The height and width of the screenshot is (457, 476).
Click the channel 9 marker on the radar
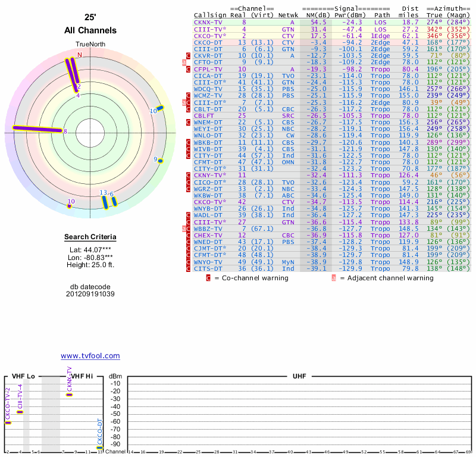(160, 161)
